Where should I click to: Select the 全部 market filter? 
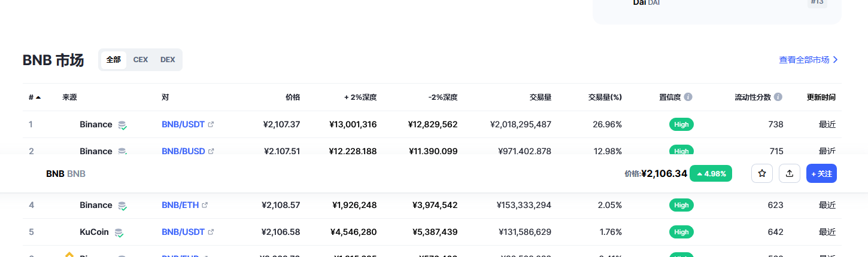click(x=114, y=60)
